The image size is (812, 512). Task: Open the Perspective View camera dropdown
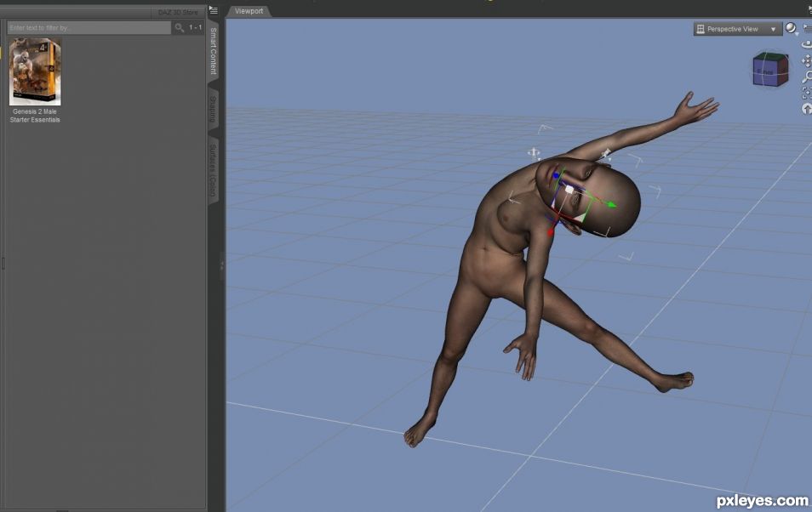[x=737, y=29]
